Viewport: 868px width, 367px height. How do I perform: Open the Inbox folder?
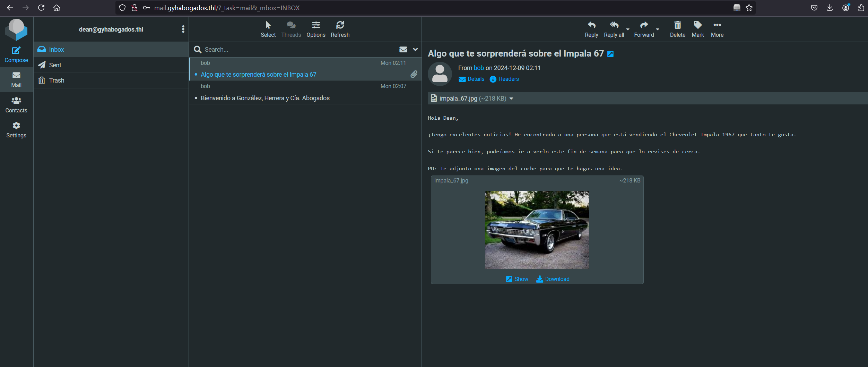pyautogui.click(x=111, y=50)
